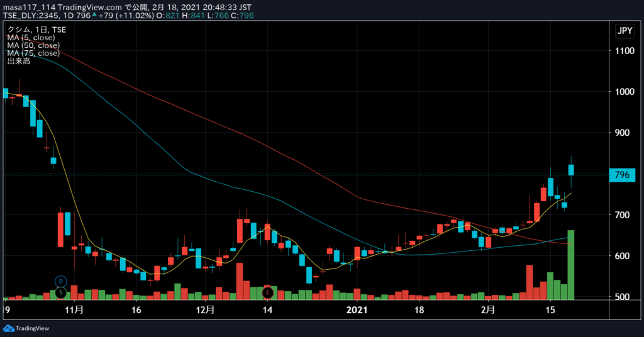Select the MA (5, close) indicator label
This screenshot has width=644, height=337.
31,37
